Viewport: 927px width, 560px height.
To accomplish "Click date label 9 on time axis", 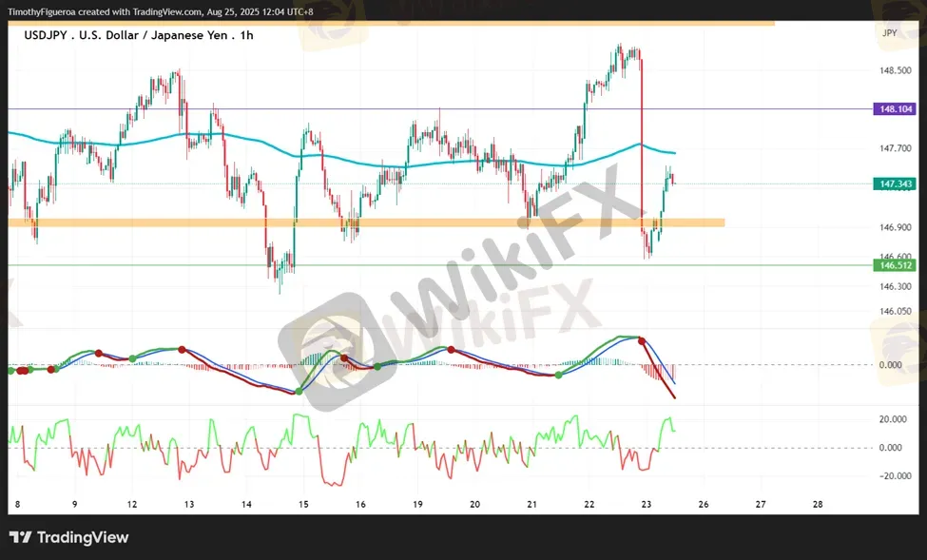I will [x=74, y=505].
